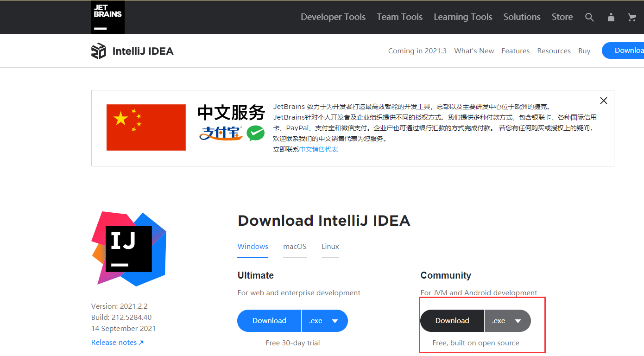Click For JVM and Android development text

[479, 293]
